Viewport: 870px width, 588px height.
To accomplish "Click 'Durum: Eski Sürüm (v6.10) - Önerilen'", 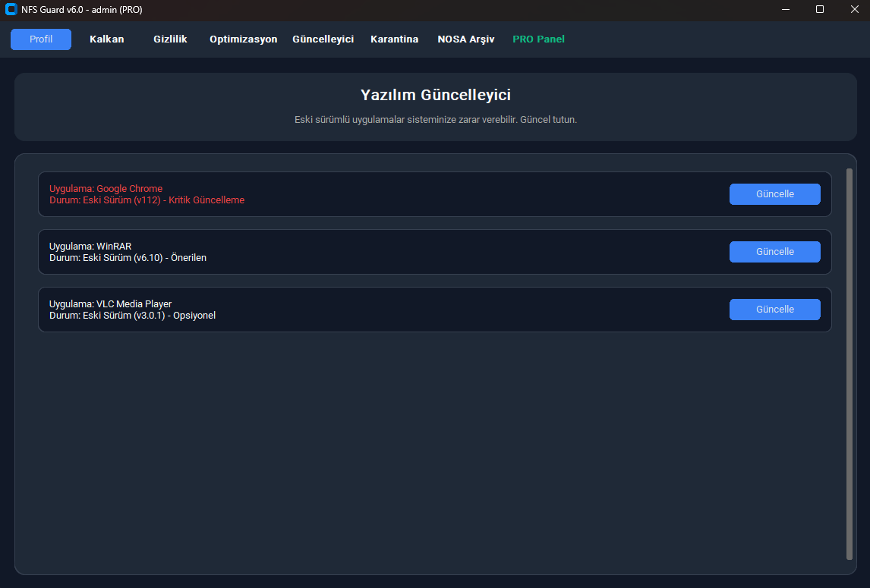I will [128, 258].
